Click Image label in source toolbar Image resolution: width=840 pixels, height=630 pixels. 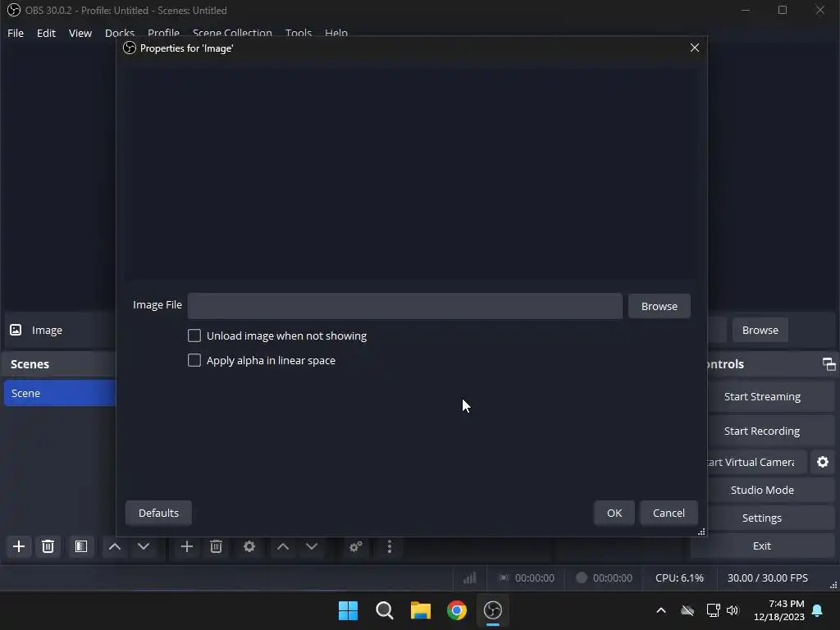pos(47,330)
